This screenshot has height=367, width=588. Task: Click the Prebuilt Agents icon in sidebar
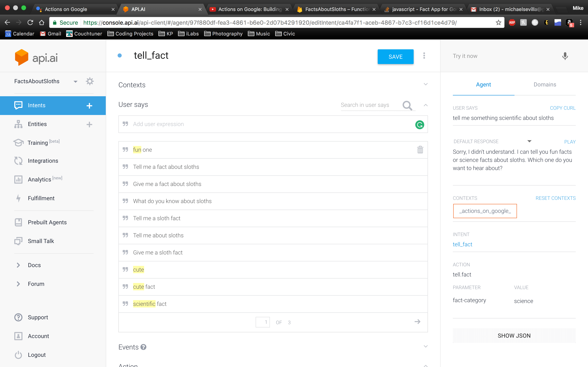click(x=18, y=222)
